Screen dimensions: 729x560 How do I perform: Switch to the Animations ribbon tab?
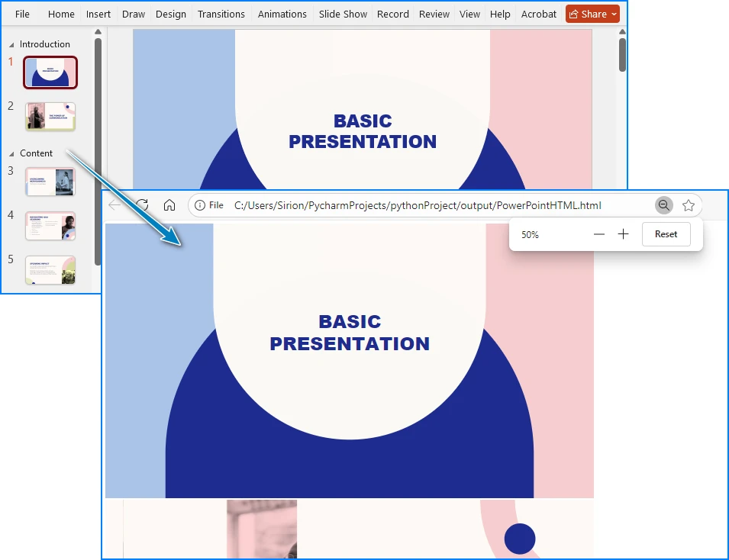pyautogui.click(x=282, y=13)
